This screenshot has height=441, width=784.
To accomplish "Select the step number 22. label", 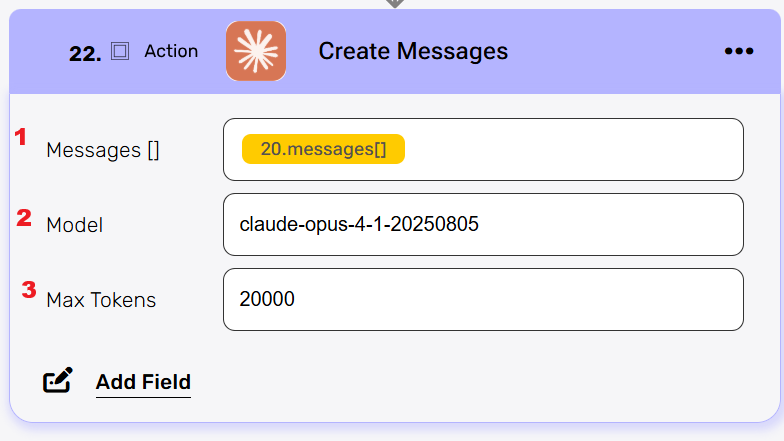I will [x=85, y=54].
